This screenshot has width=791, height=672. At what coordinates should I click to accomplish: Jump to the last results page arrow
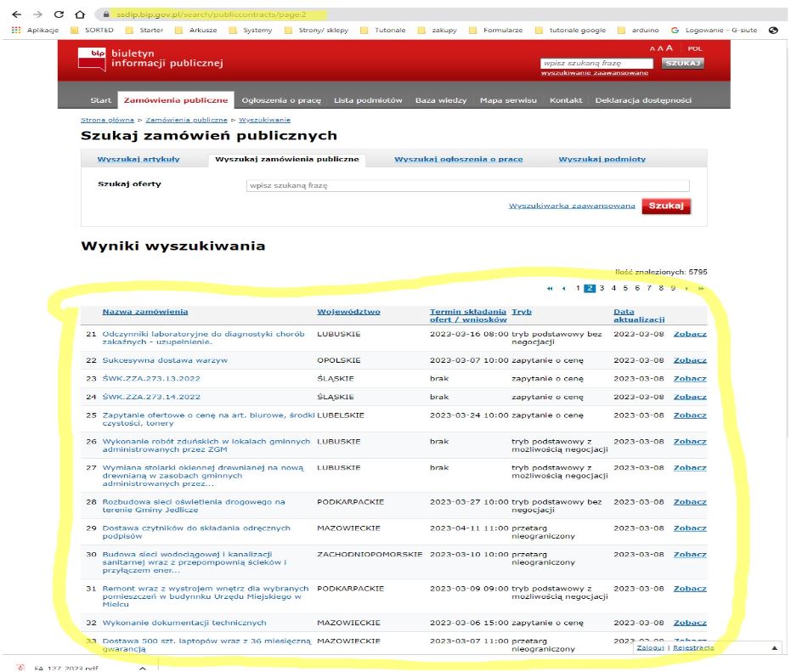(x=701, y=289)
